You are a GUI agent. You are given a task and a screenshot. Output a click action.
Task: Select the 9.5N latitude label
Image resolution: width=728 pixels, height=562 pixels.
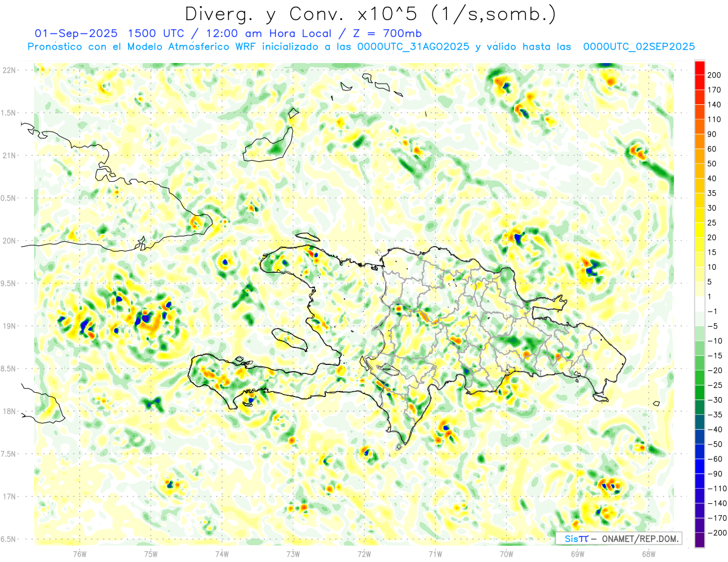pyautogui.click(x=9, y=283)
